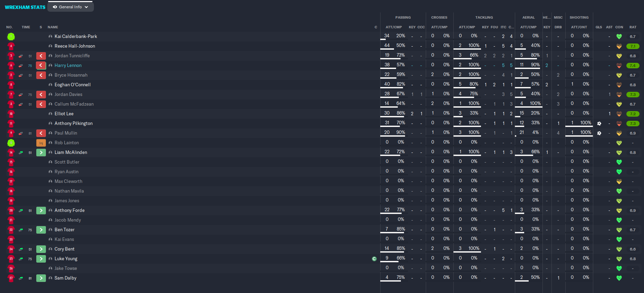The width and height of the screenshot is (644, 293).
Task: Click the subbed-on arrow beside Anthony Forde
Action: pos(41,210)
